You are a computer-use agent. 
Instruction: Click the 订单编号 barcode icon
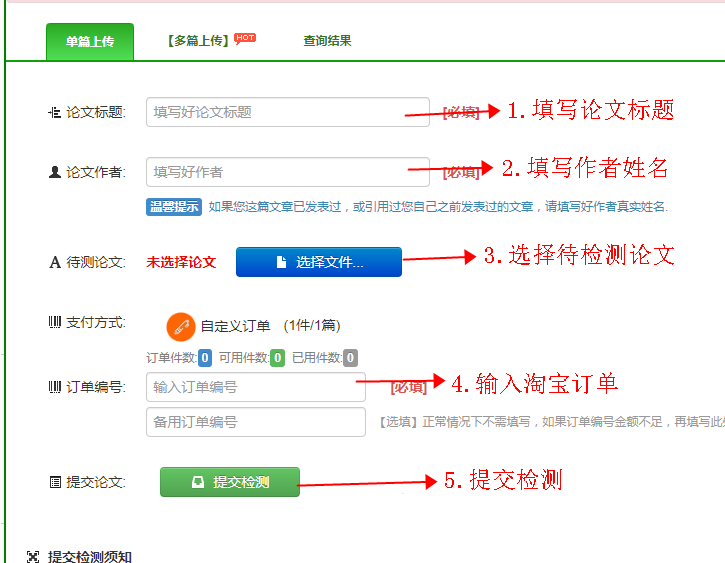tap(55, 387)
